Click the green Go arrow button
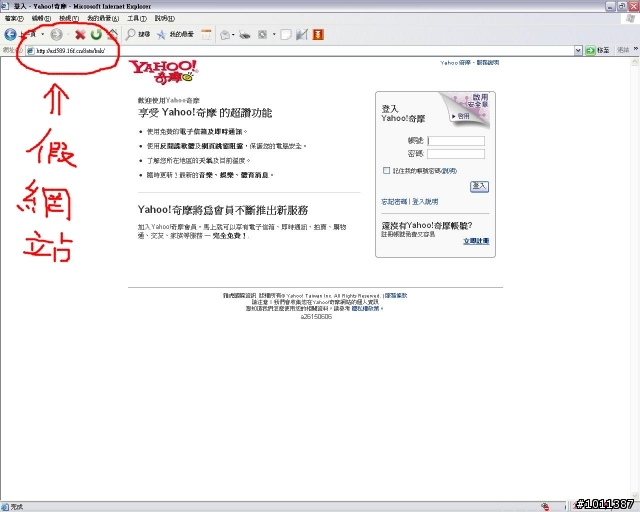The width and height of the screenshot is (640, 512). pyautogui.click(x=590, y=50)
